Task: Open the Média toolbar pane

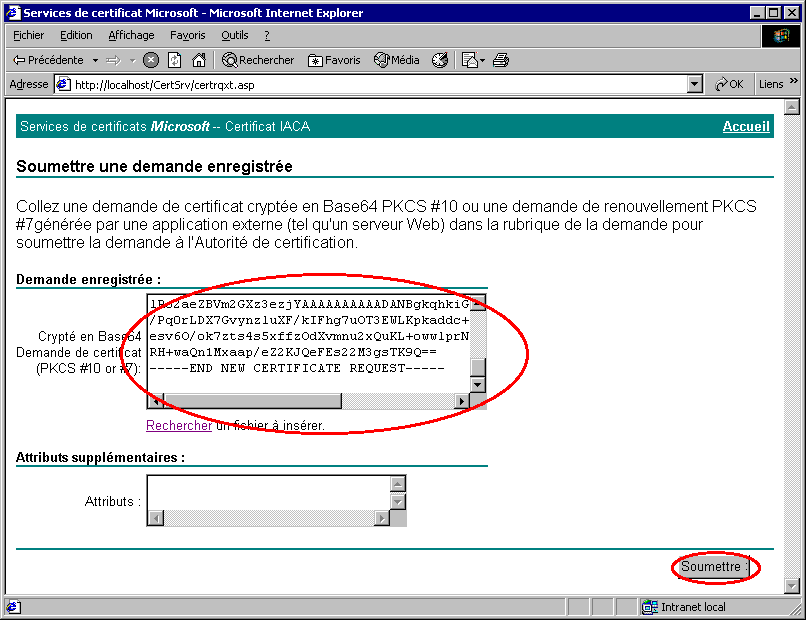Action: [x=396, y=60]
